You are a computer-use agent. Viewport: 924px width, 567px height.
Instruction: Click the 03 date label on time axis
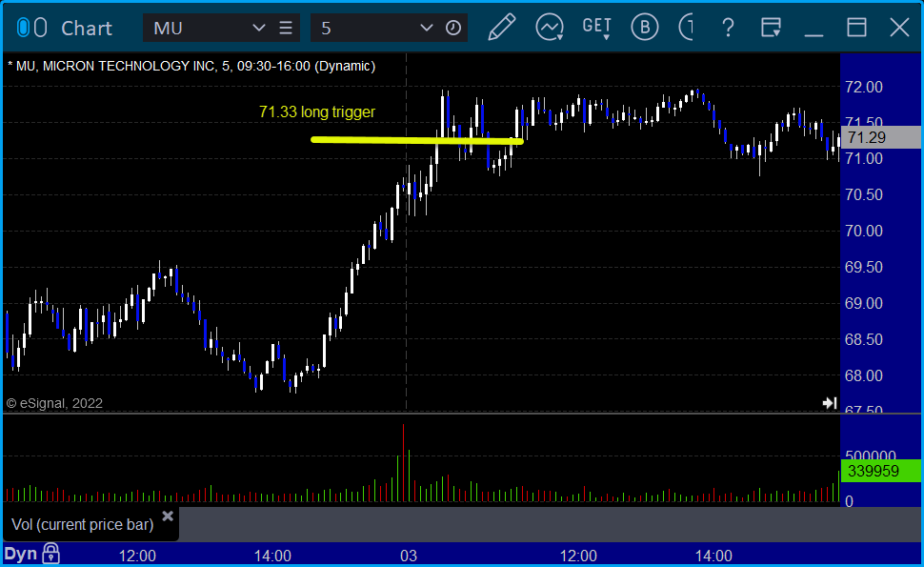[409, 556]
